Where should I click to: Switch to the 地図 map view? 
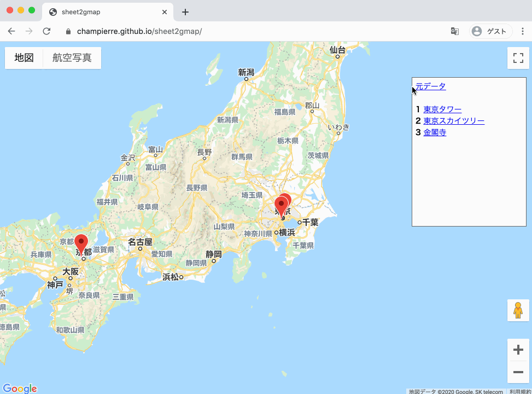point(24,58)
